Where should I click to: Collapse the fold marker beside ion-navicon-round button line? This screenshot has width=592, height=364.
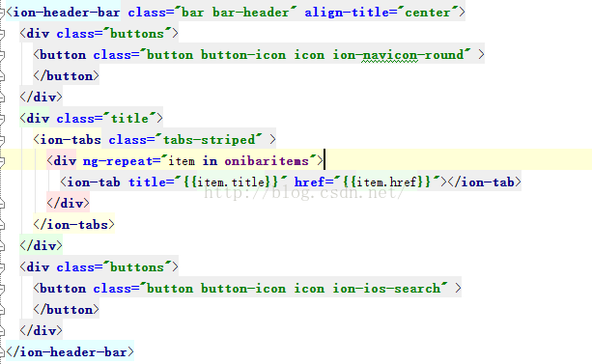2,55
